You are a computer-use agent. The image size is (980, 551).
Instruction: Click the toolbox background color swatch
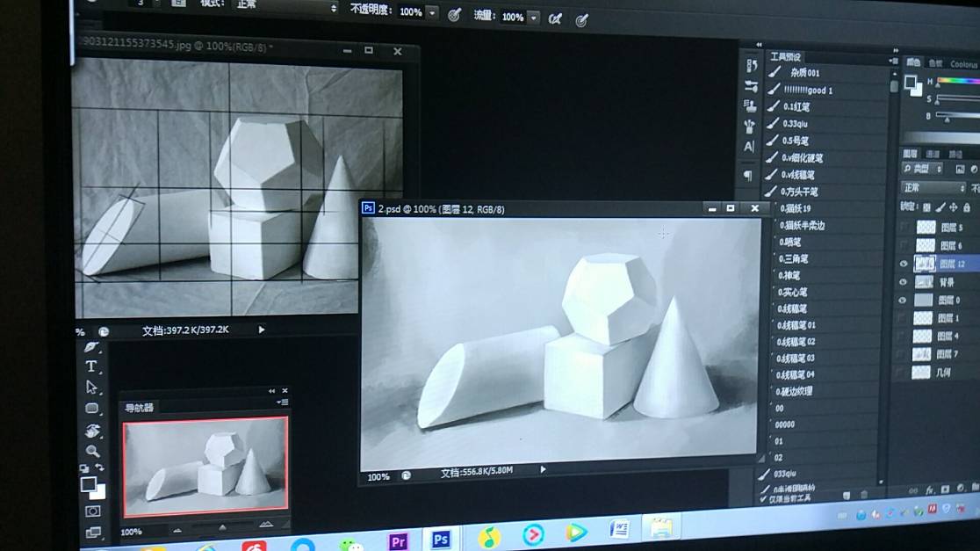[98, 492]
